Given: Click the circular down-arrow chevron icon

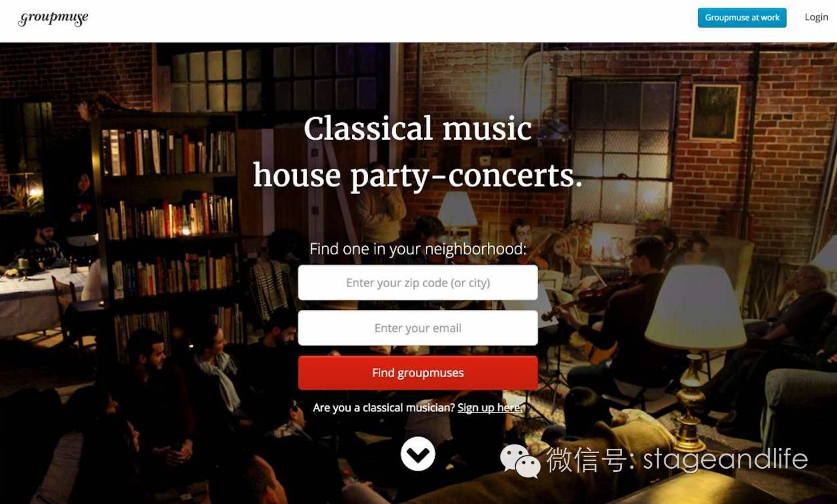Looking at the screenshot, I should (x=418, y=454).
